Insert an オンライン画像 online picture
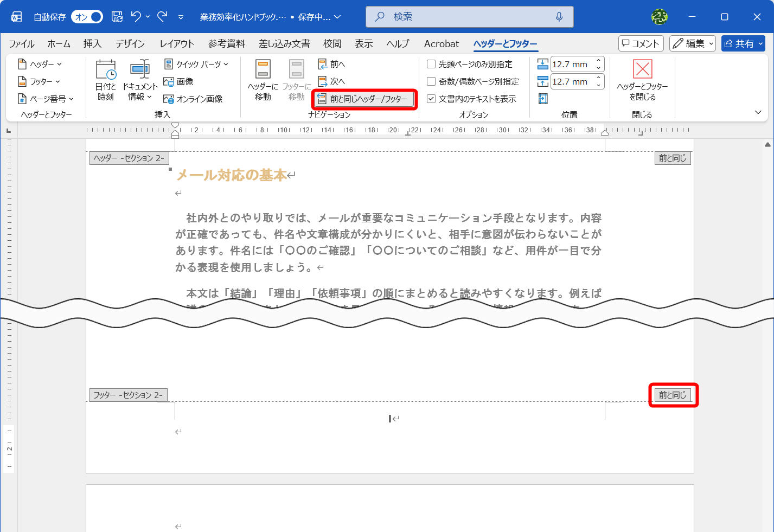The height and width of the screenshot is (532, 774). coord(193,99)
